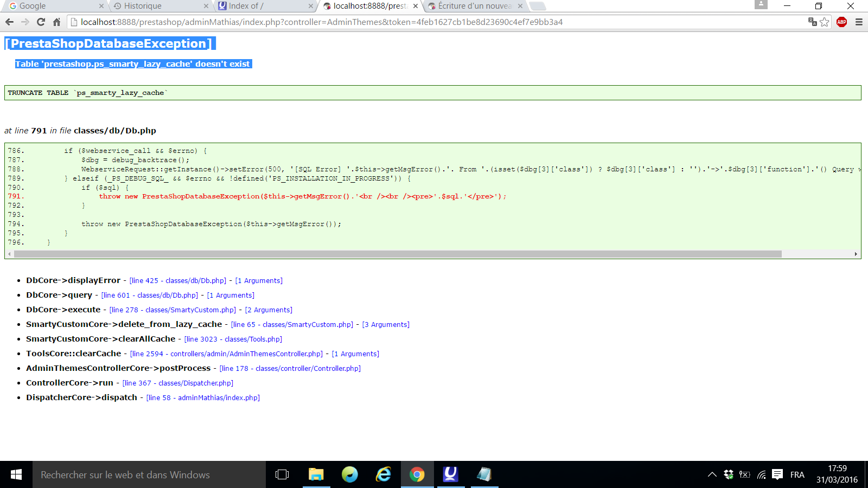Click highlighted code line 791
Image resolution: width=868 pixels, height=488 pixels.
click(x=302, y=196)
